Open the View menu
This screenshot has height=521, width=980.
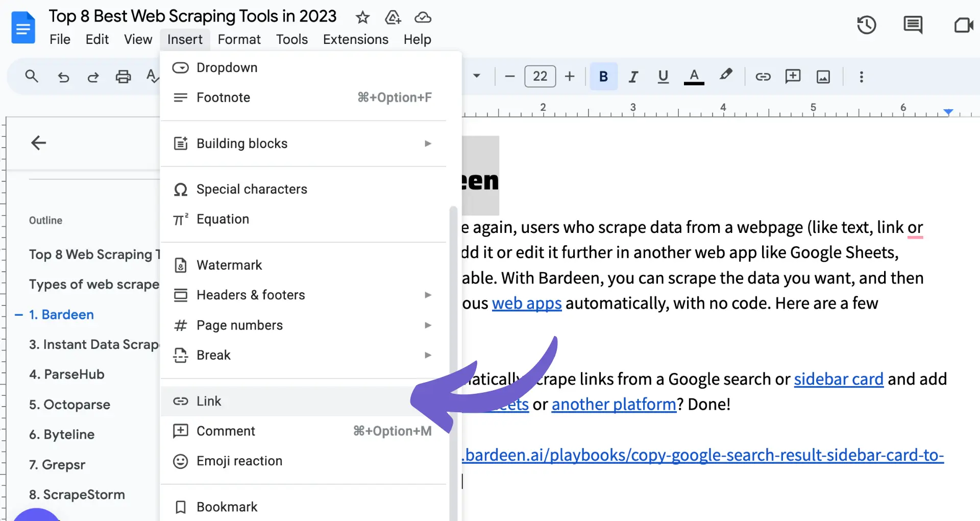(x=138, y=39)
